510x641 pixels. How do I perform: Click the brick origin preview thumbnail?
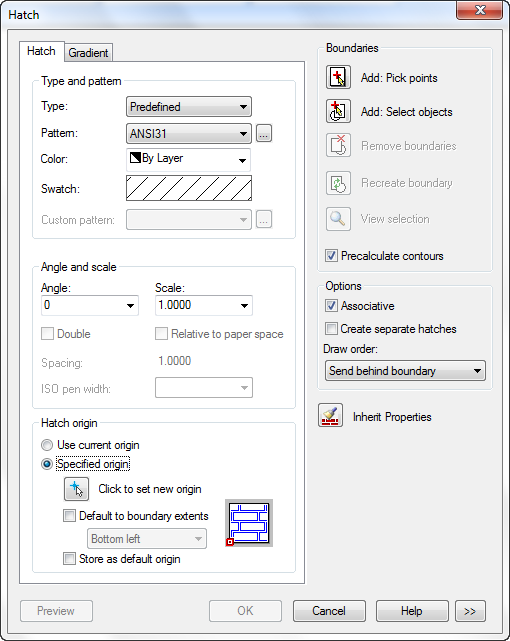pos(249,523)
